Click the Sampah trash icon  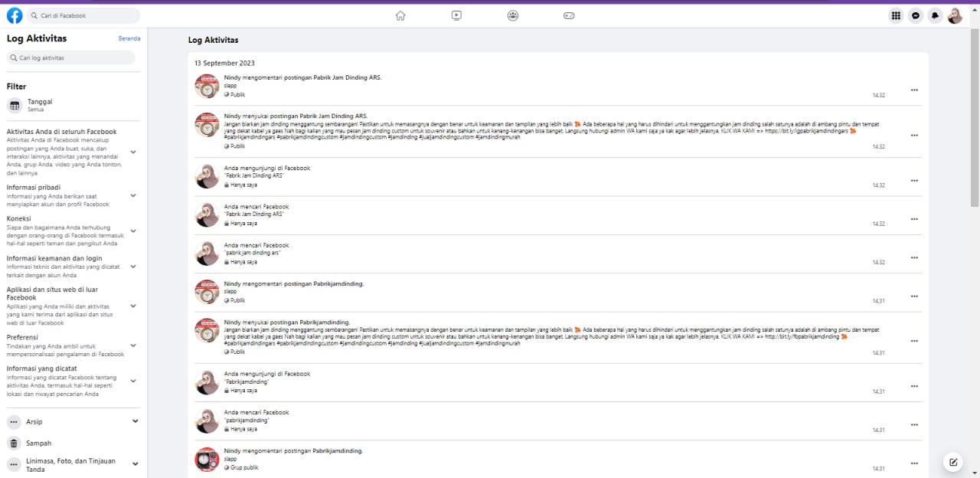[x=14, y=443]
